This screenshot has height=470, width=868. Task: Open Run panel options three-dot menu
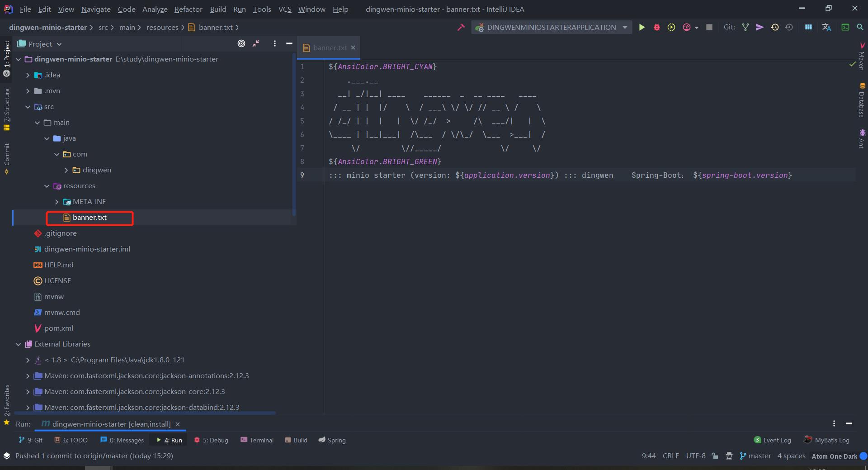[834, 423]
